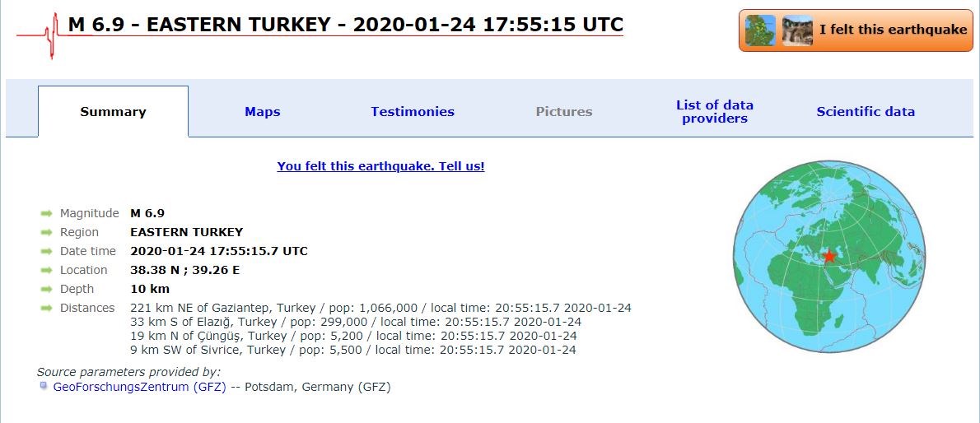Click the small icon before GeoForschungsZentrum
980x423 pixels.
(44, 386)
